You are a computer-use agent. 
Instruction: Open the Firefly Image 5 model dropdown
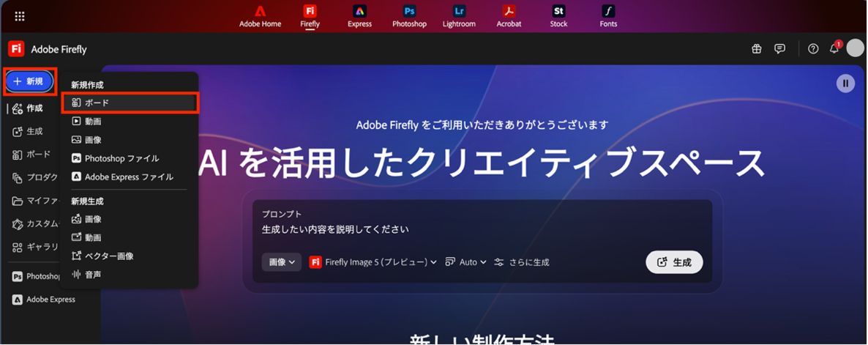[x=374, y=262]
